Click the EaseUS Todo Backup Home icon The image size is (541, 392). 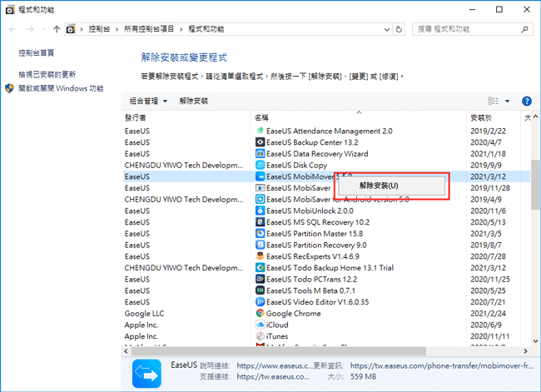pos(261,267)
